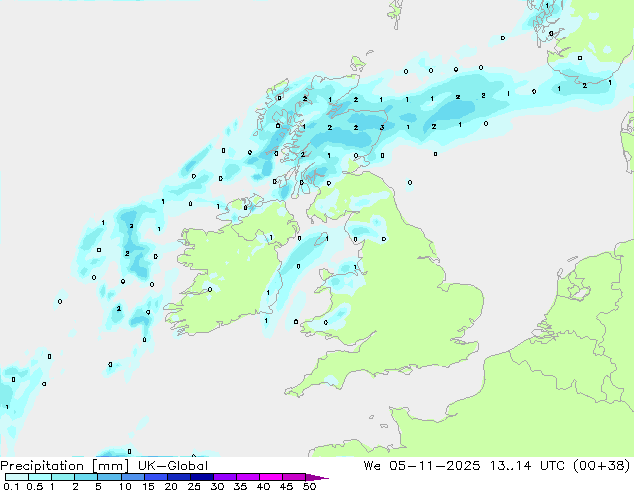Click the '45' legend scale label

coord(286,486)
